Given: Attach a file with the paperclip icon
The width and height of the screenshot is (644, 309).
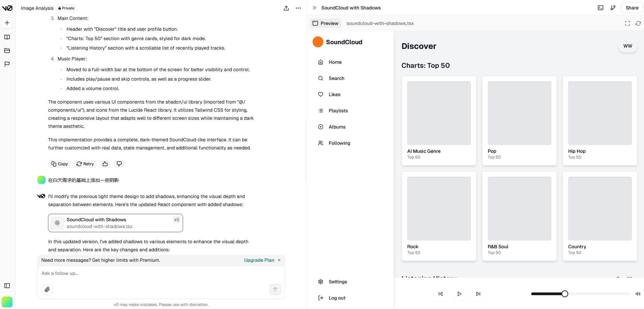Looking at the screenshot, I should (47, 289).
